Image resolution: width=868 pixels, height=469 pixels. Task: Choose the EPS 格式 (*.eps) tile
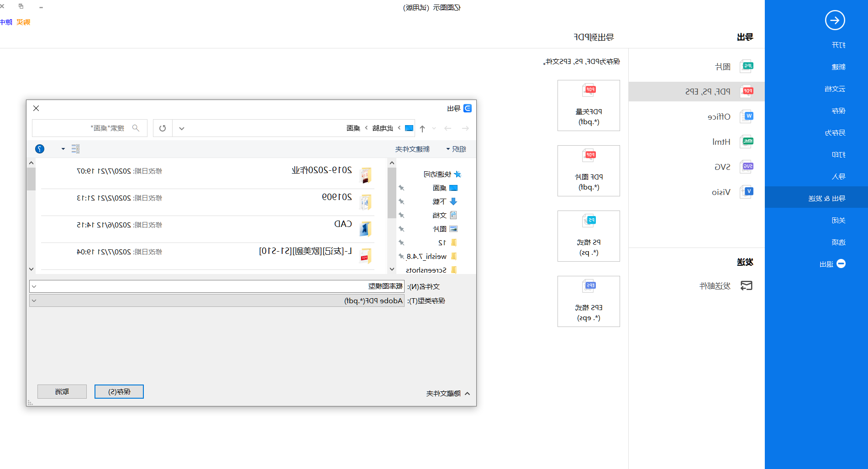589,301
